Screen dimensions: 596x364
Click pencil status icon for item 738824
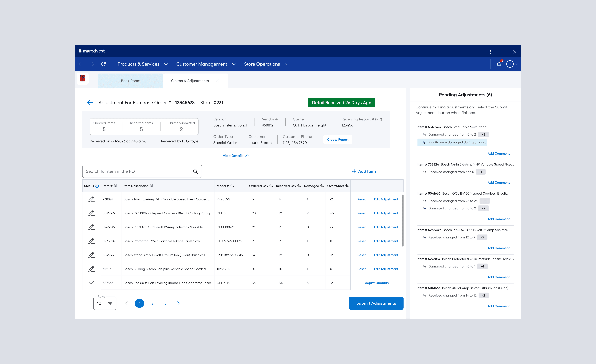pyautogui.click(x=91, y=199)
